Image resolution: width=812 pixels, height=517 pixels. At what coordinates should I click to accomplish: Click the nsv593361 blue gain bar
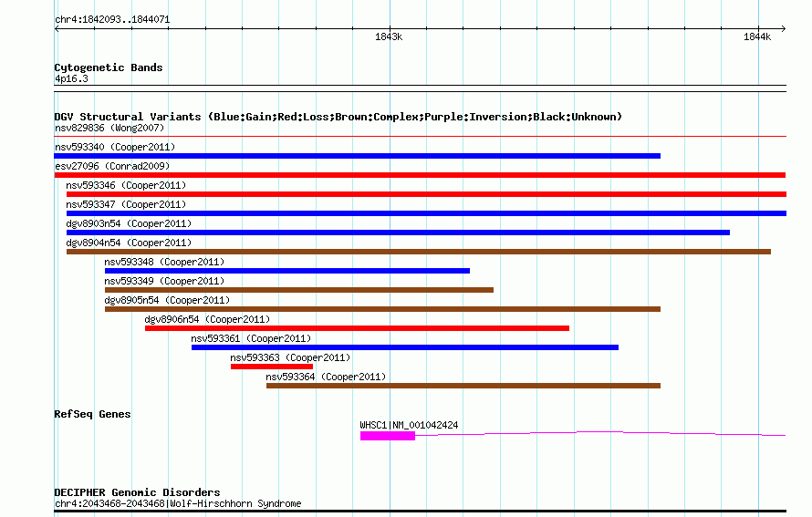405,347
